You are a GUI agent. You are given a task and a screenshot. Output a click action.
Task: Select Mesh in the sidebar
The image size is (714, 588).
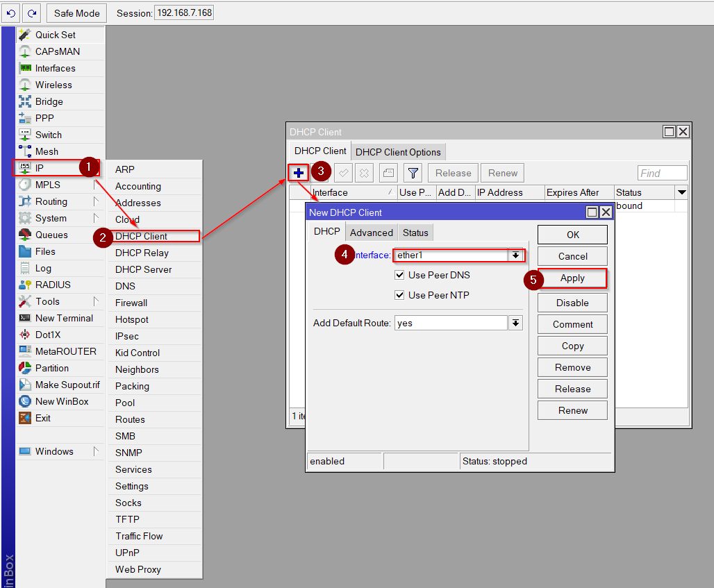60,151
